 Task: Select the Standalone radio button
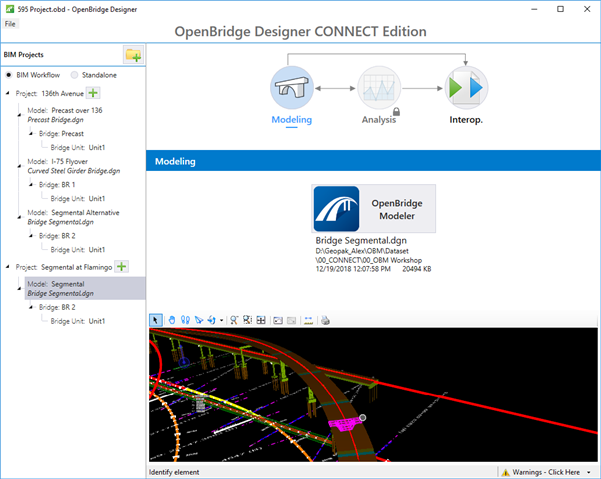(x=74, y=75)
